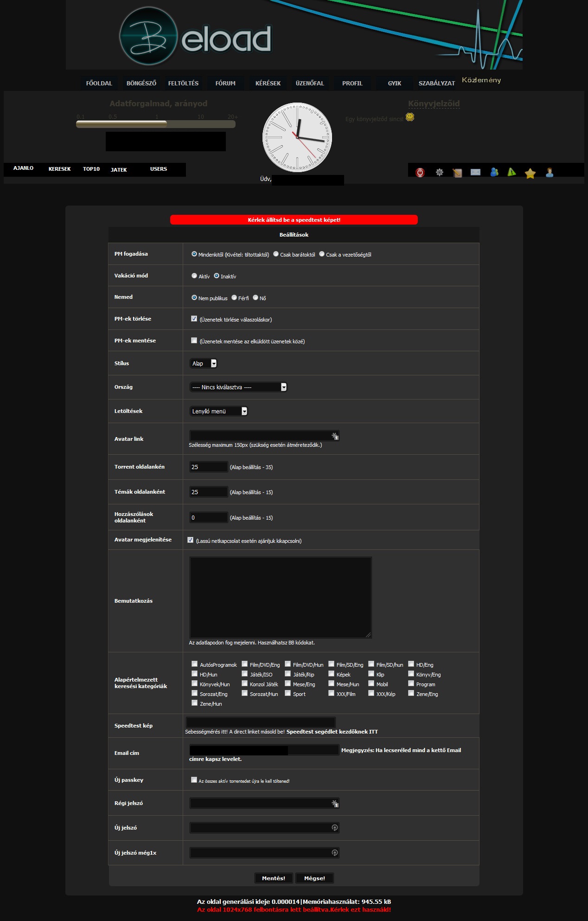Open the ÜZENŐFAL menu item
This screenshot has height=921, width=588.
point(310,84)
